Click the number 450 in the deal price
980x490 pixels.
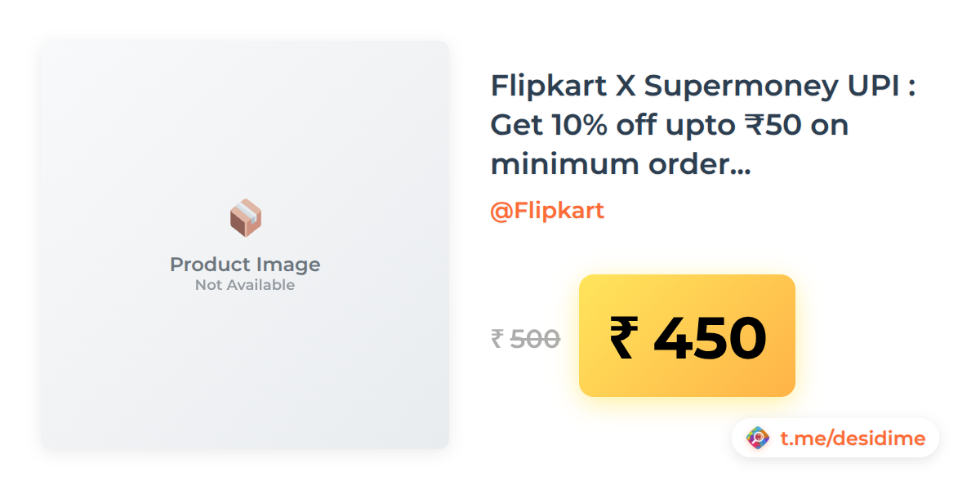pos(710,337)
